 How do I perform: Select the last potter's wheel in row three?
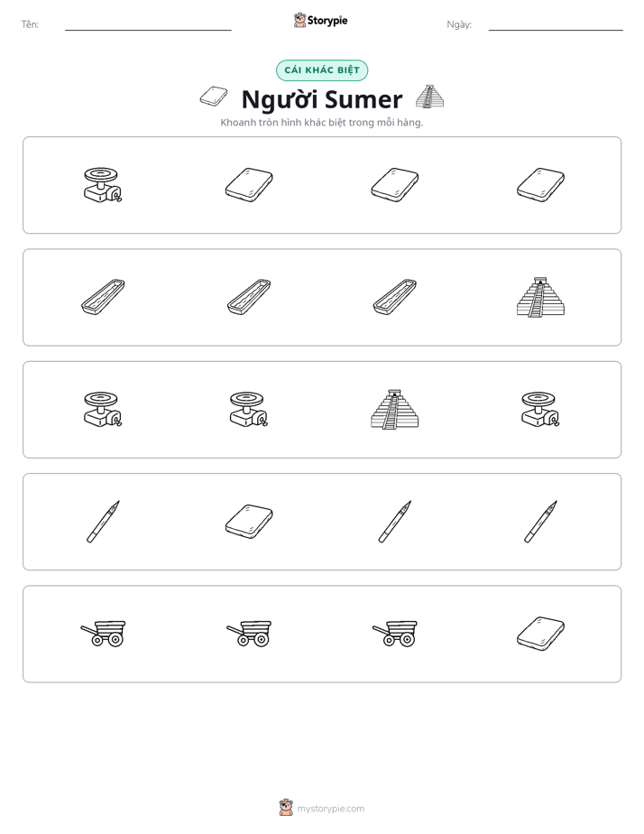(540, 409)
